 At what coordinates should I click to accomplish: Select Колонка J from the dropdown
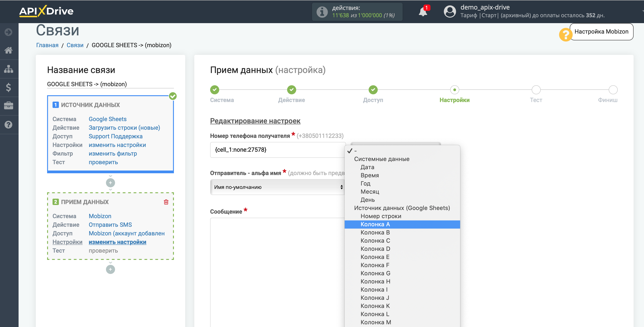coord(402,298)
